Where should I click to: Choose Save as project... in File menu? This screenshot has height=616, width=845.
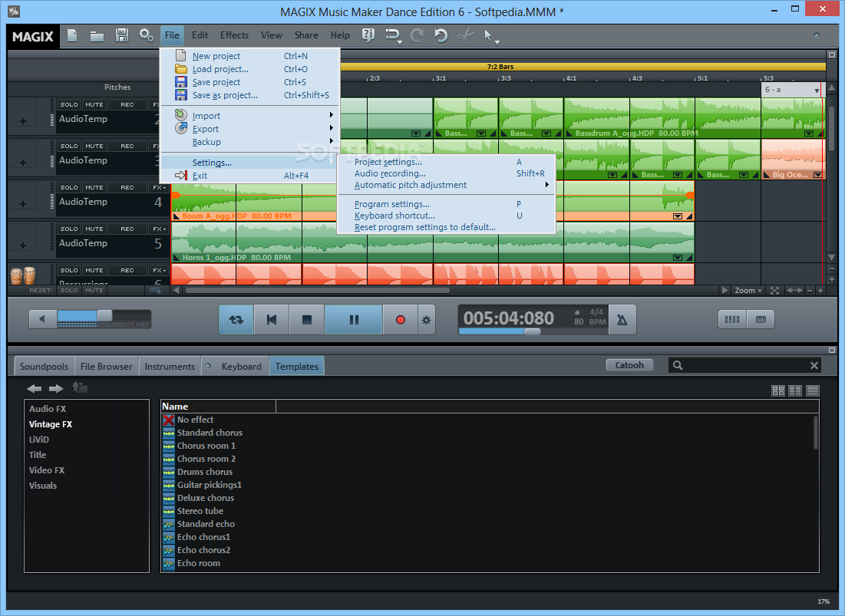250,95
